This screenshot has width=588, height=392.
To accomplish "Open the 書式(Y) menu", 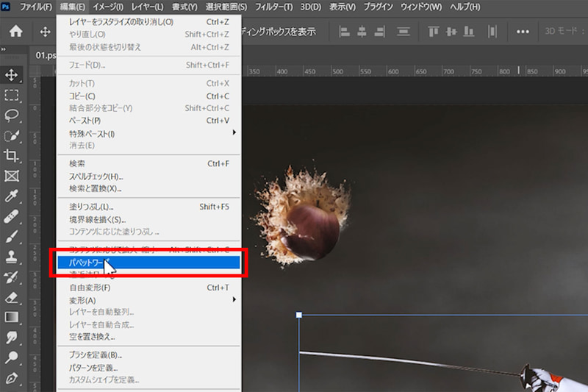I will pyautogui.click(x=184, y=7).
